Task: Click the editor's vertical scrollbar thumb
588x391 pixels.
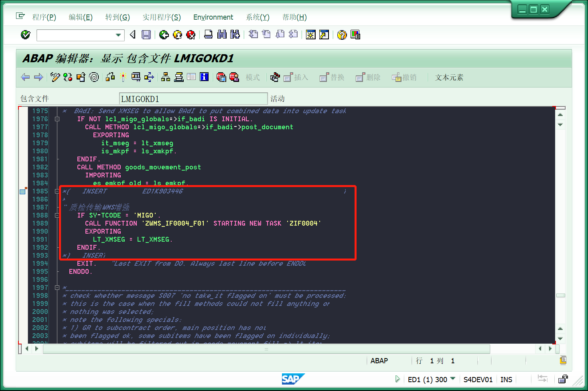Action: coord(560,295)
